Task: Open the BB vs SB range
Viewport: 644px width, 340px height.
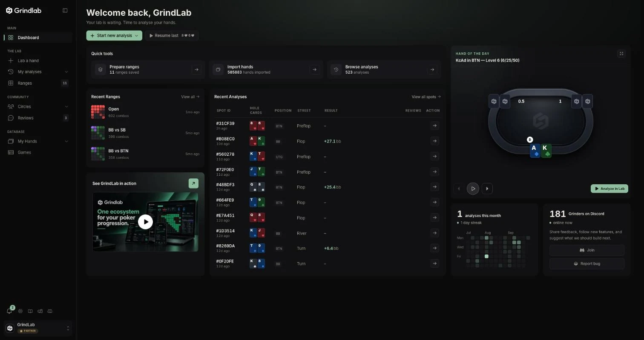Action: coord(145,133)
